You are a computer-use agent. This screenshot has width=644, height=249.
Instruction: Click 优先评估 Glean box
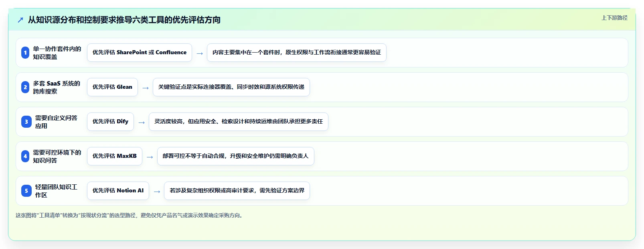(112, 87)
